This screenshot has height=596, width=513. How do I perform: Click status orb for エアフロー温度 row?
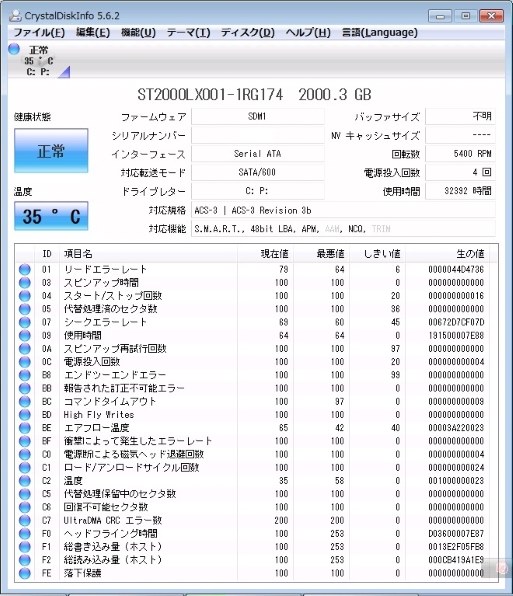point(25,428)
